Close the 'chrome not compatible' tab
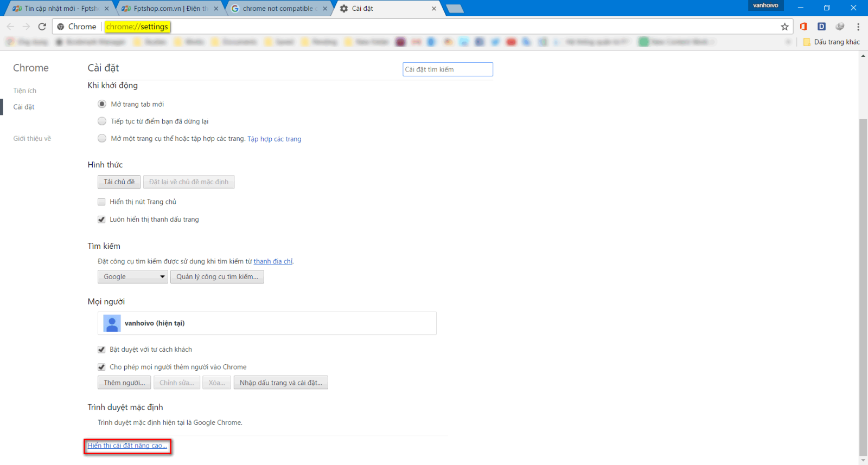This screenshot has width=868, height=465. point(325,9)
